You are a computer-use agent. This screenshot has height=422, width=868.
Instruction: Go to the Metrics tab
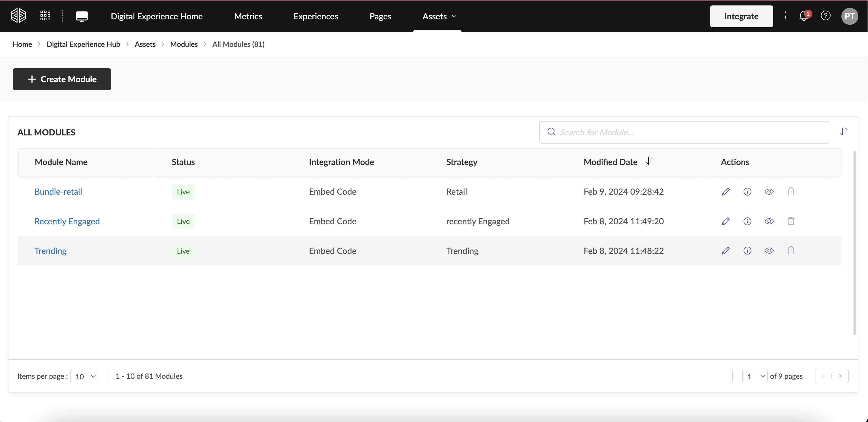248,16
